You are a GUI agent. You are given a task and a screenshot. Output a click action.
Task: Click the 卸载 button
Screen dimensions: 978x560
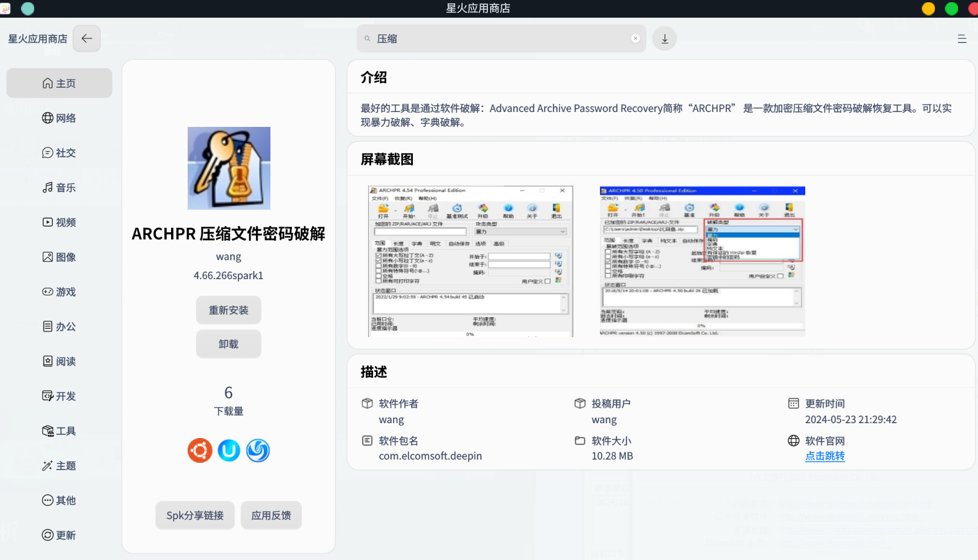point(228,344)
